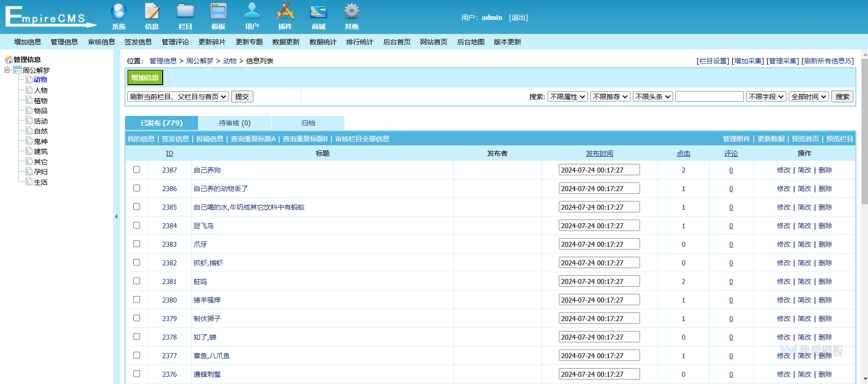Click the page icon beside 物品
The height and width of the screenshot is (384, 868).
[x=29, y=110]
